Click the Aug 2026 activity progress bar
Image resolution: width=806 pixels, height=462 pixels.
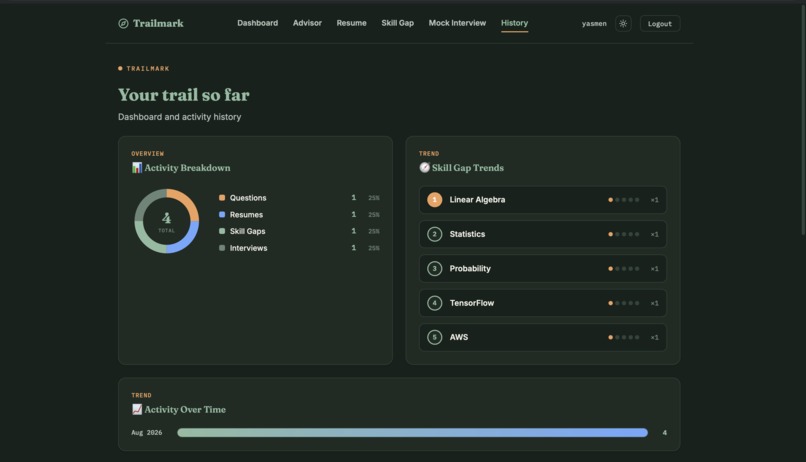(412, 433)
